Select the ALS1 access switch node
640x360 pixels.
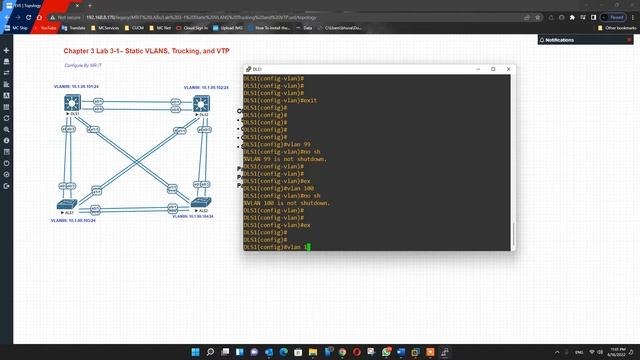coord(67,204)
